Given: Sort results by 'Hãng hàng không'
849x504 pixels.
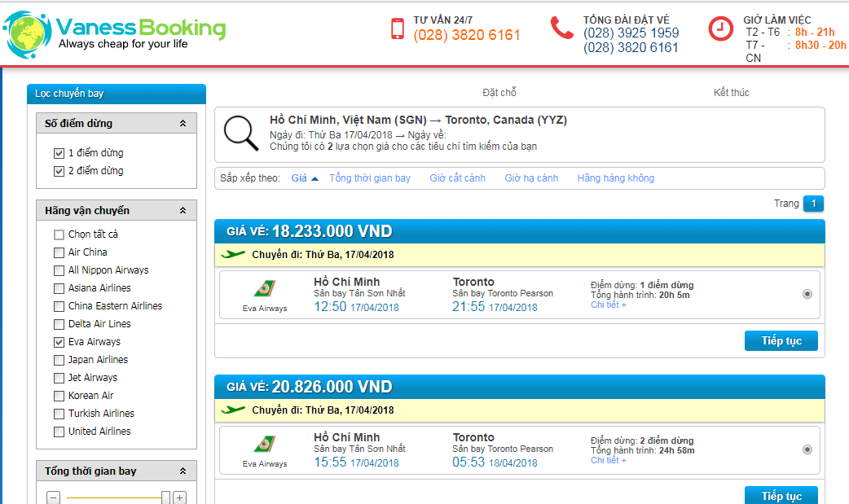Looking at the screenshot, I should click(615, 178).
